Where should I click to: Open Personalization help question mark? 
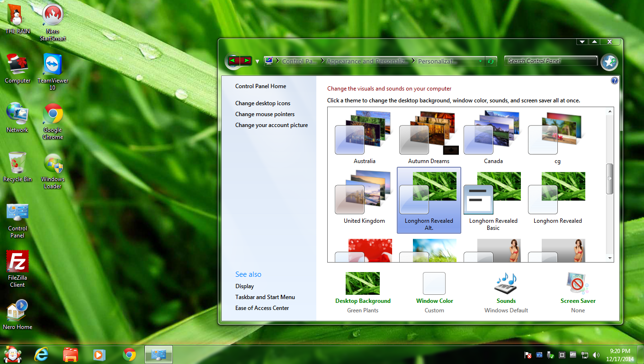[615, 81]
